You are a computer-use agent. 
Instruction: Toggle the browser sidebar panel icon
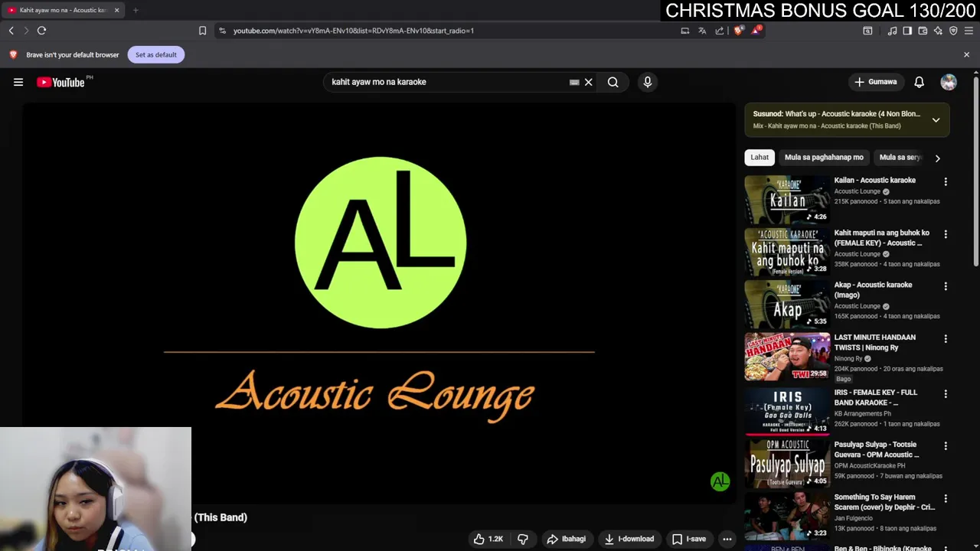click(907, 31)
